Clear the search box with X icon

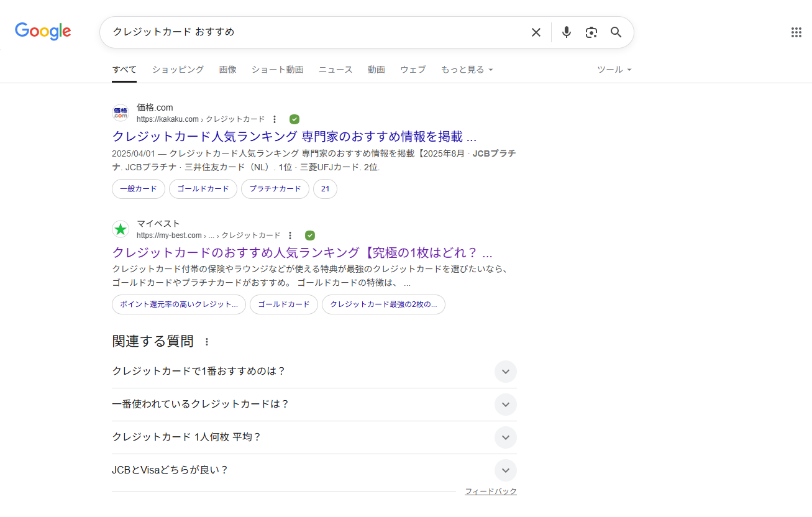[x=536, y=32]
